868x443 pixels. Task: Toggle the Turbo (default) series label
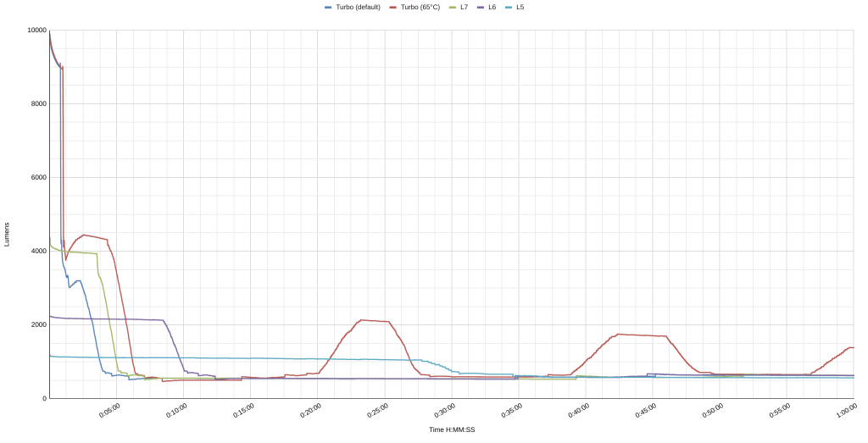(358, 8)
